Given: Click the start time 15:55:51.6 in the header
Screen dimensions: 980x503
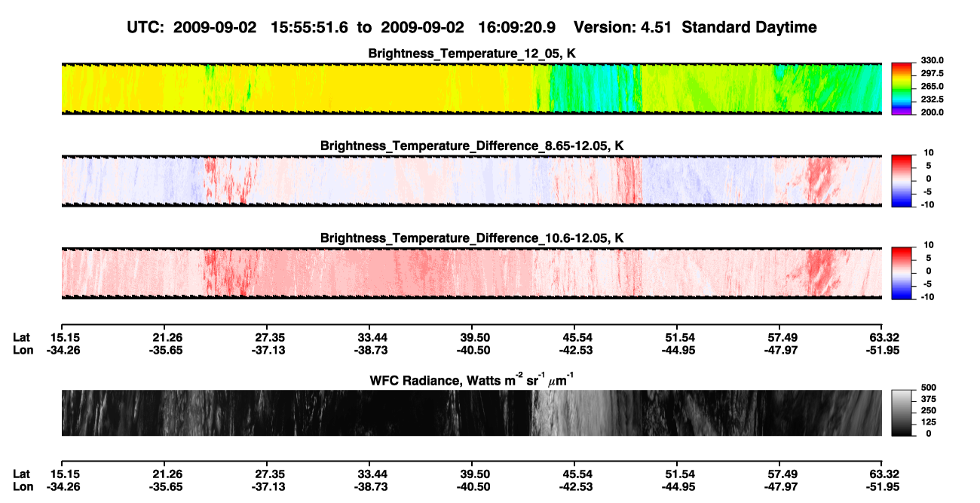Looking at the screenshot, I should coord(309,28).
